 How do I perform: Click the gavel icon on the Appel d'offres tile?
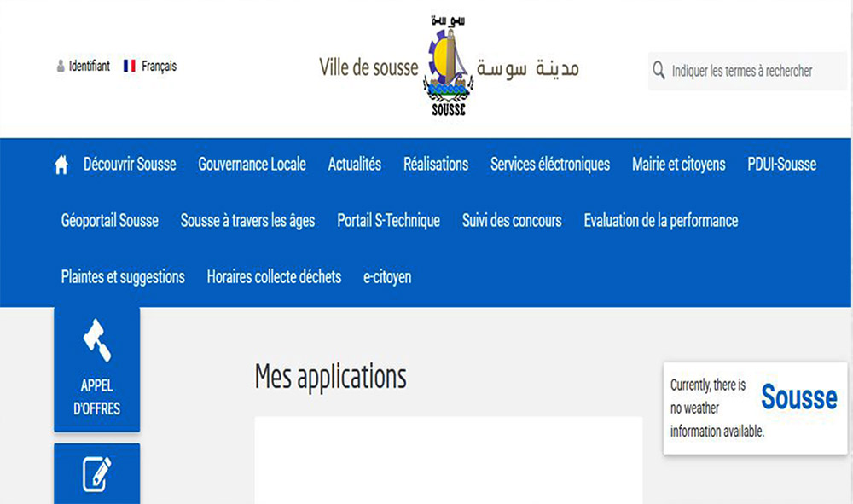click(x=97, y=340)
